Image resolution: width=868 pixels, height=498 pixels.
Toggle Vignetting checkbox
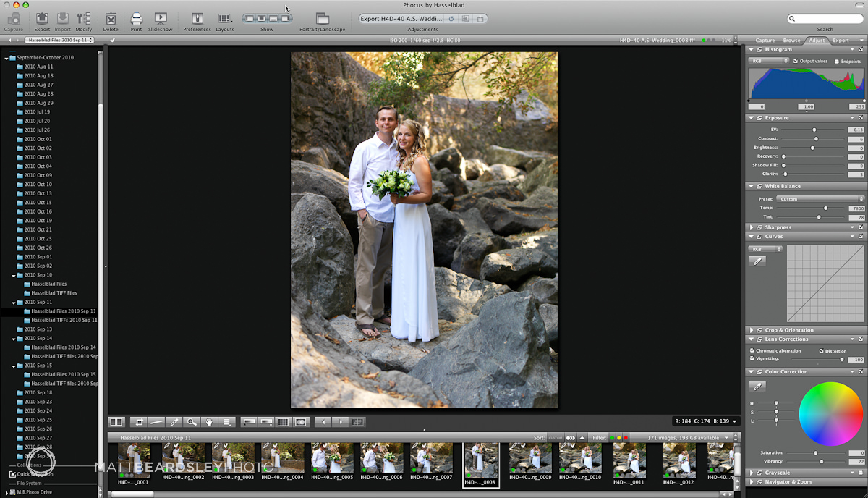pos(752,358)
